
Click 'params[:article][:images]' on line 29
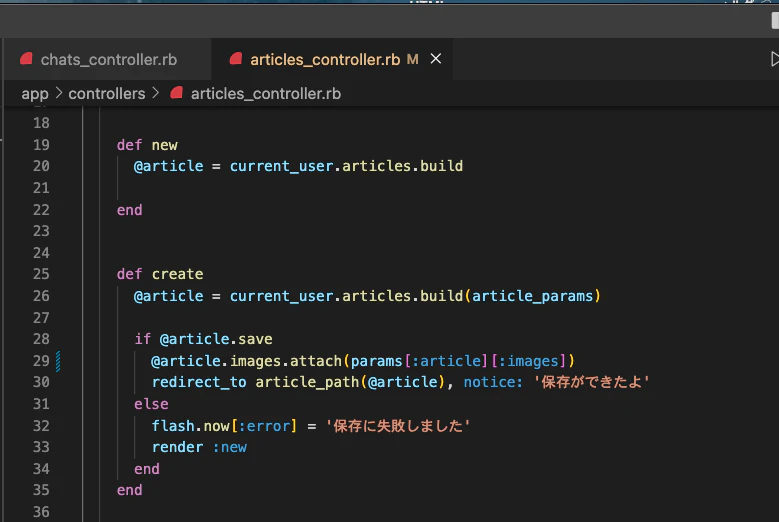(459, 361)
